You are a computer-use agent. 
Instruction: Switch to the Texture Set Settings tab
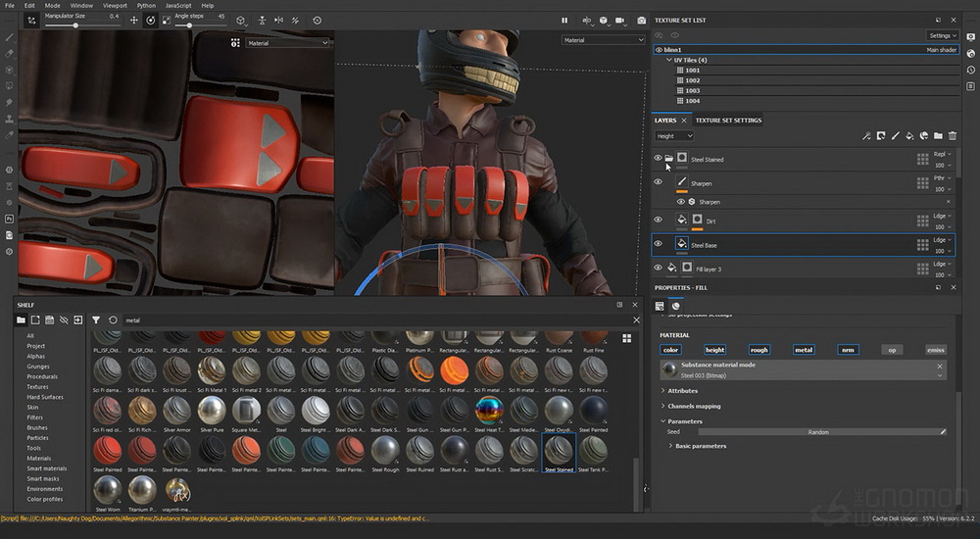coord(728,121)
